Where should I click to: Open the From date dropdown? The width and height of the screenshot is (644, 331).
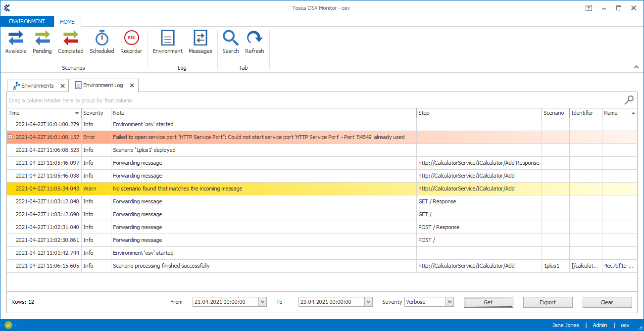pyautogui.click(x=262, y=302)
